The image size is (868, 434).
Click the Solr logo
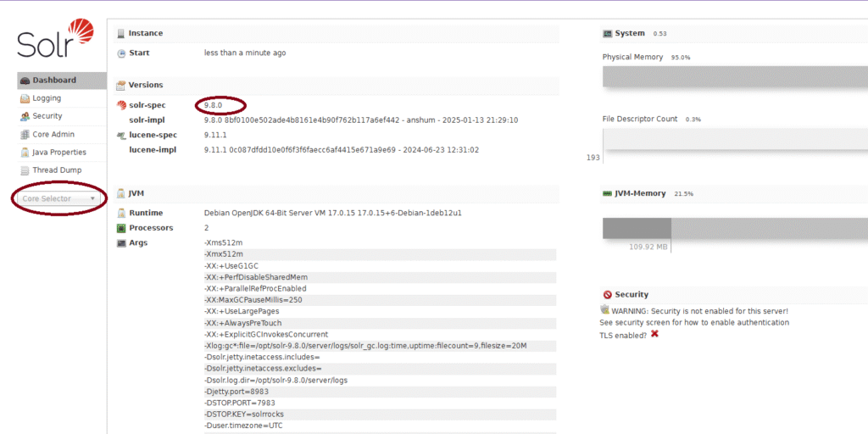[55, 38]
